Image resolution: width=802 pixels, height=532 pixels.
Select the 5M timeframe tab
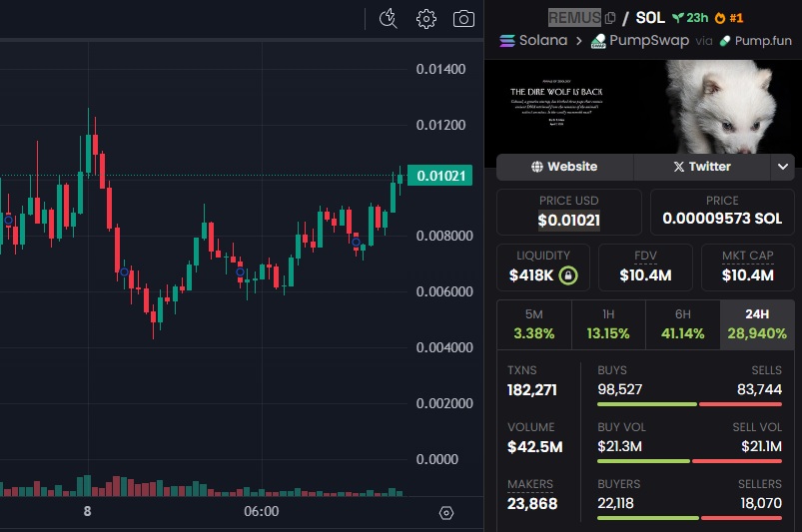tap(534, 324)
